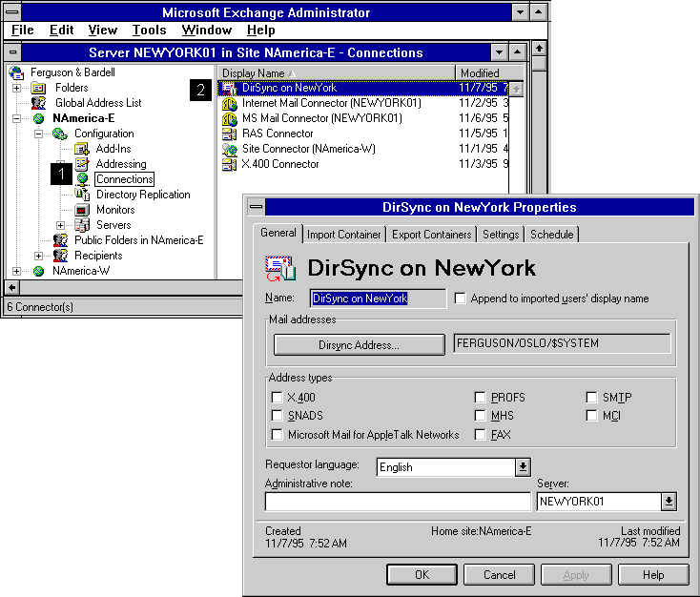Click the Help button in Properties dialog

653,575
